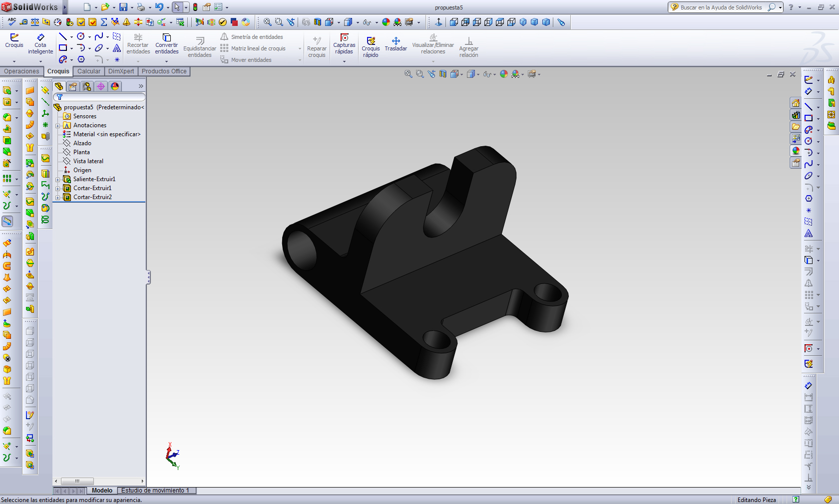Click the feature tree filter input field
Screen dimensions: 839x504
[99, 97]
